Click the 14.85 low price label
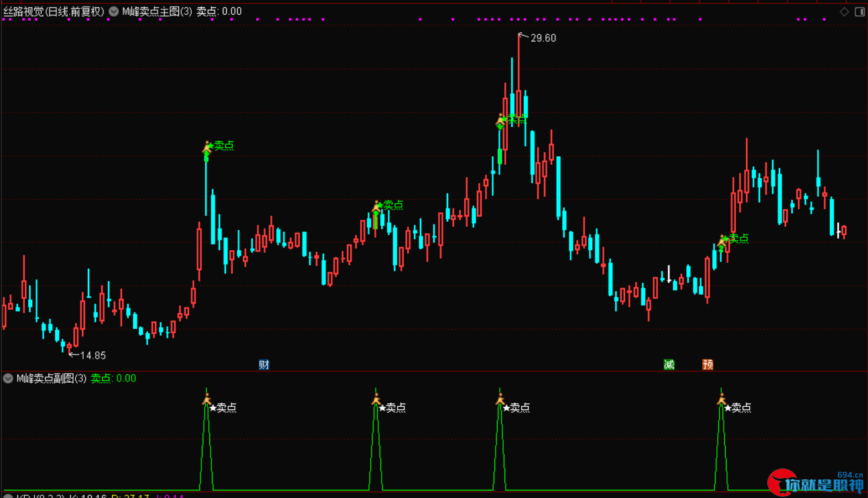 point(93,355)
